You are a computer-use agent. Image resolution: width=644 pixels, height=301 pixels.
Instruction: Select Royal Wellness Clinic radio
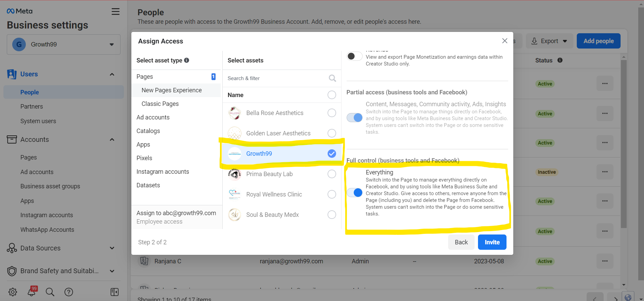click(x=332, y=194)
